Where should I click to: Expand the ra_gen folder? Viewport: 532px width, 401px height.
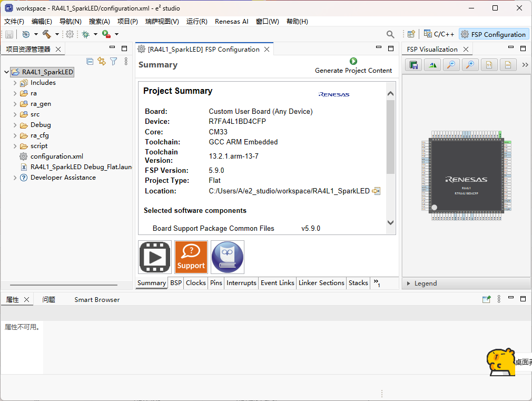[x=15, y=104]
